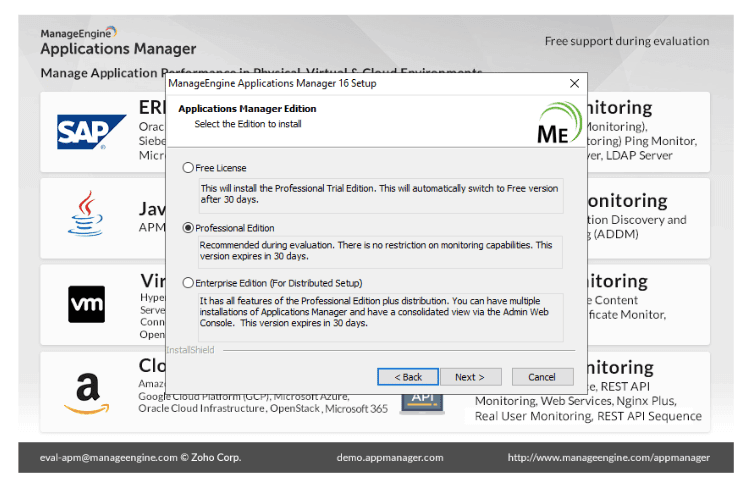
Task: Click the dialog title bar text
Action: pyautogui.click(x=272, y=83)
